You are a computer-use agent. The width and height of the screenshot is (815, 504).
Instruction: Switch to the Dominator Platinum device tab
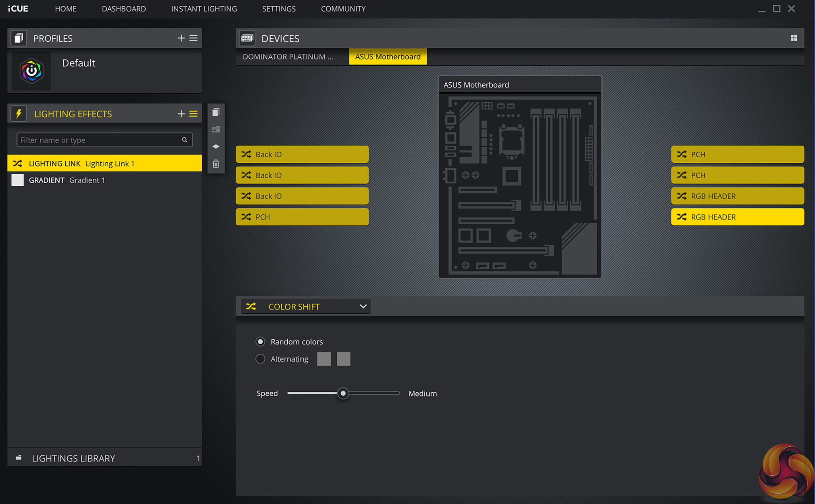(288, 57)
